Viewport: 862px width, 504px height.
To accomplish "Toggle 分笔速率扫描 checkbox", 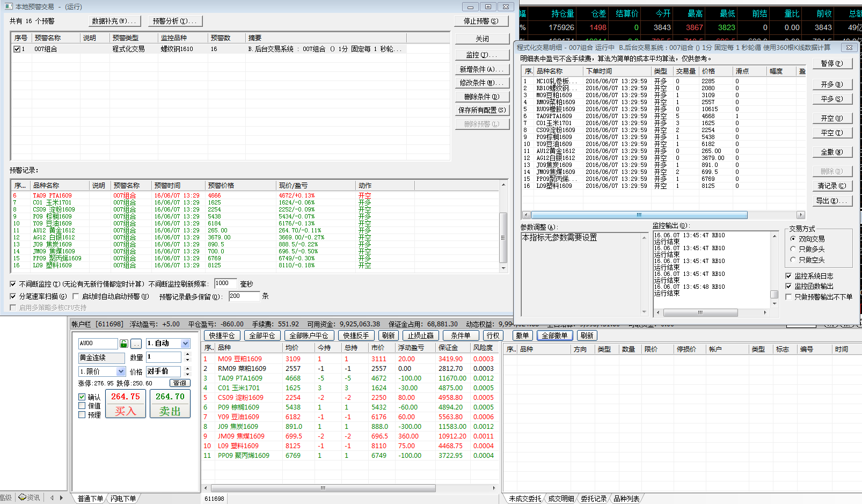I will (13, 296).
